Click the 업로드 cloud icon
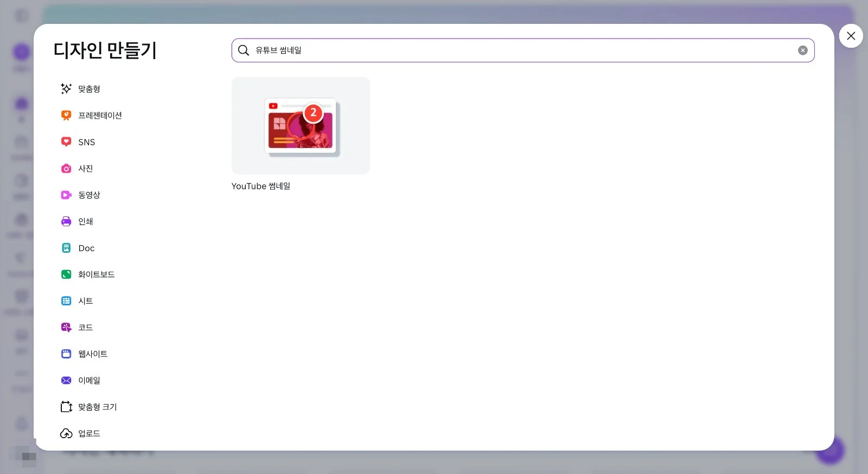This screenshot has width=868, height=474. coord(66,433)
